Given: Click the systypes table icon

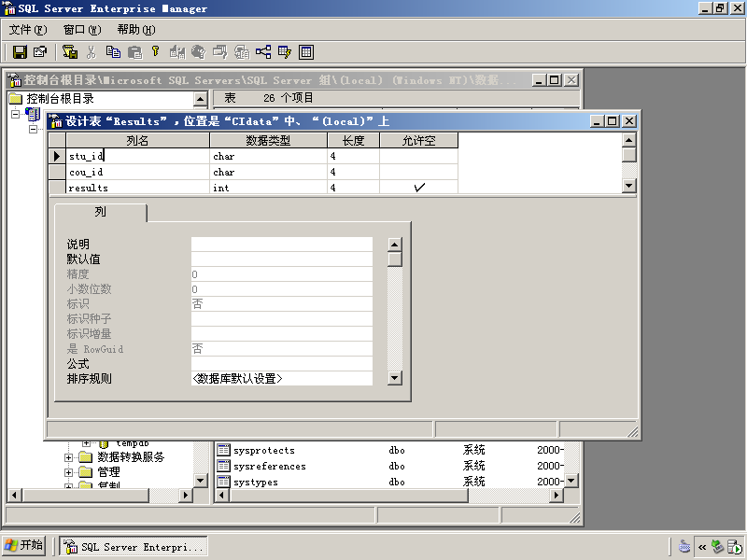Looking at the screenshot, I should tap(223, 482).
